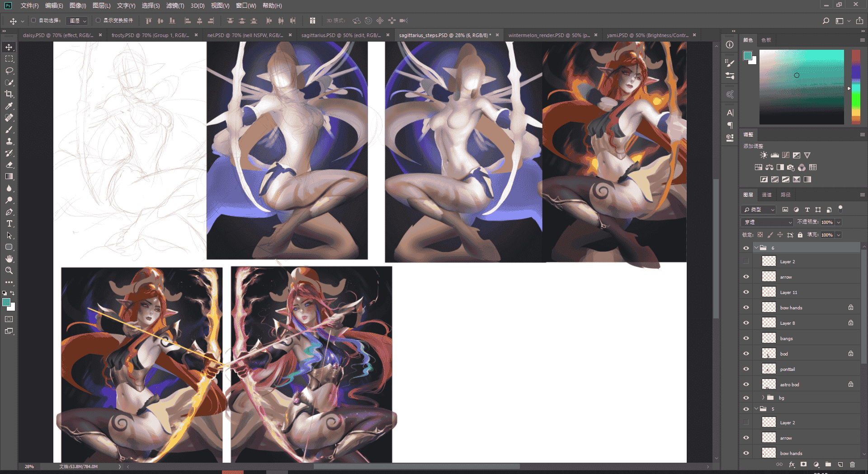Hide the Layer 11 layer

click(x=746, y=292)
